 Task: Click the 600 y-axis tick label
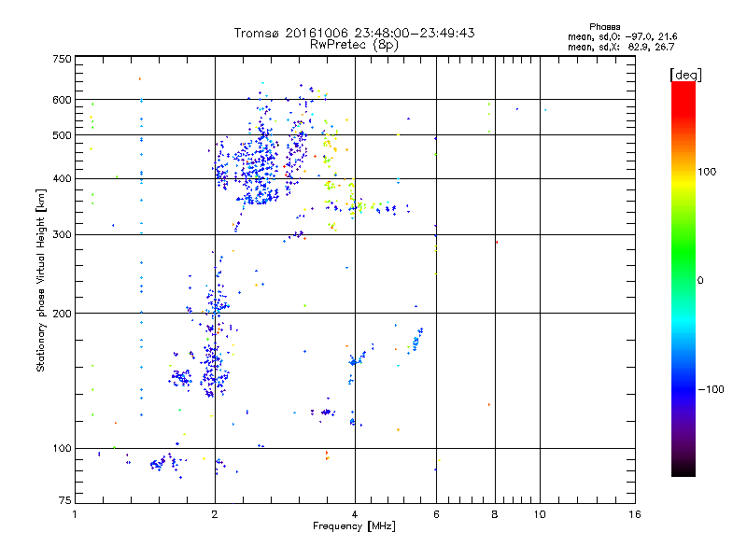click(62, 100)
